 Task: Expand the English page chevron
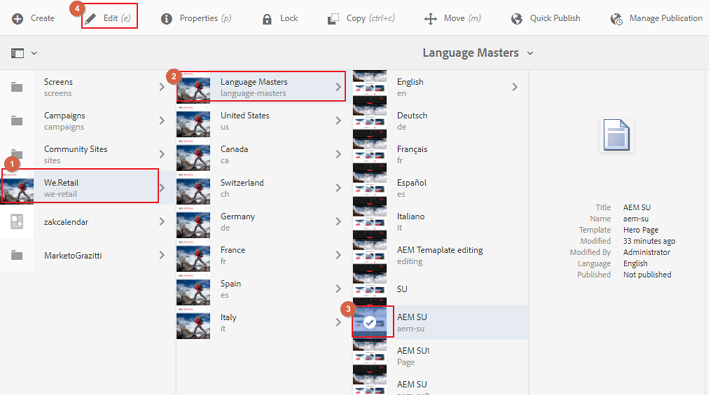pos(515,87)
